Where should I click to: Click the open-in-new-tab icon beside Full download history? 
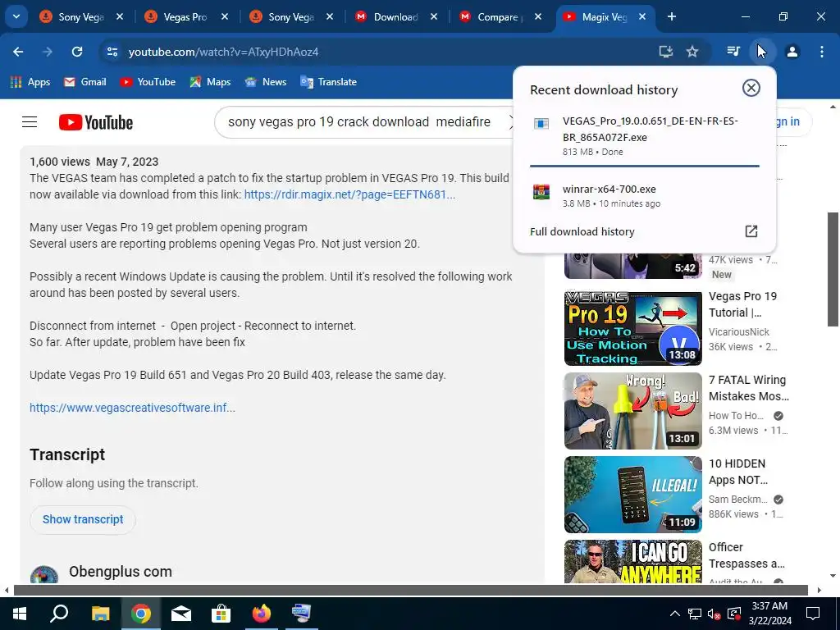[751, 231]
